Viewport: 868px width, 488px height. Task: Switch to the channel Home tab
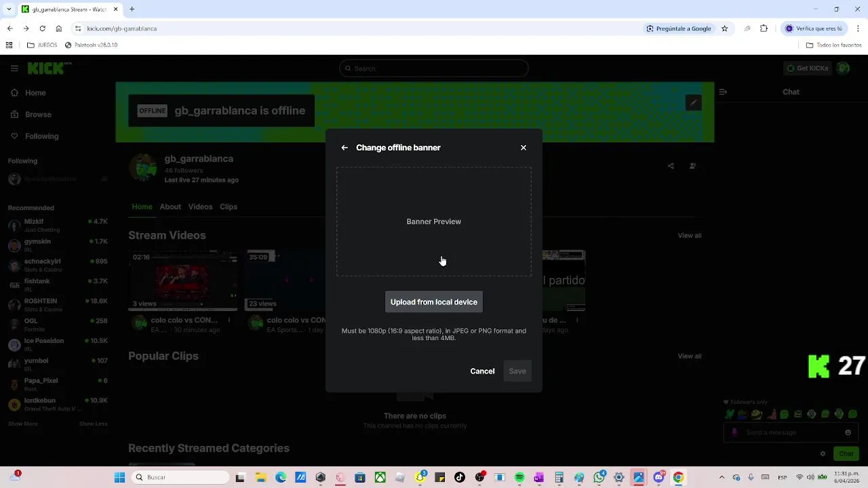tap(142, 207)
